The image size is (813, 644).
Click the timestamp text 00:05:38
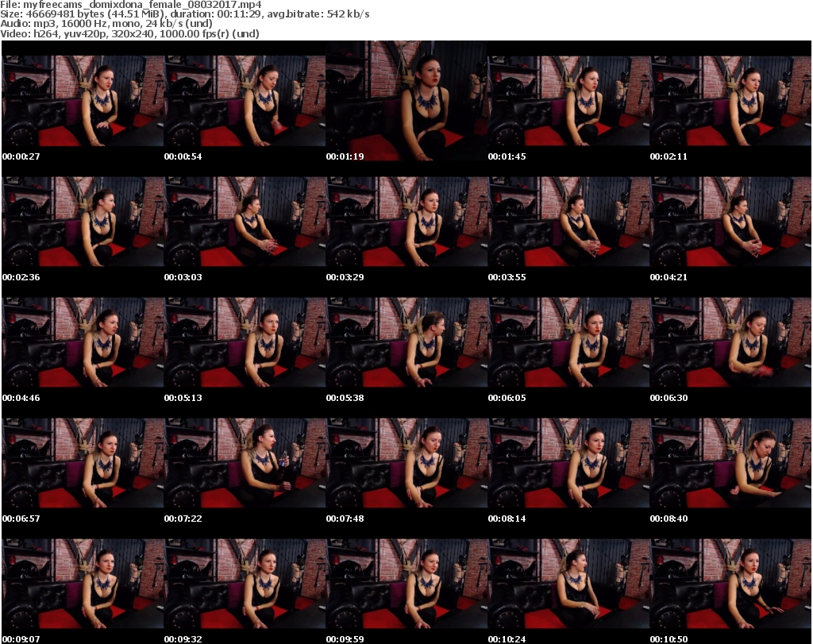345,398
